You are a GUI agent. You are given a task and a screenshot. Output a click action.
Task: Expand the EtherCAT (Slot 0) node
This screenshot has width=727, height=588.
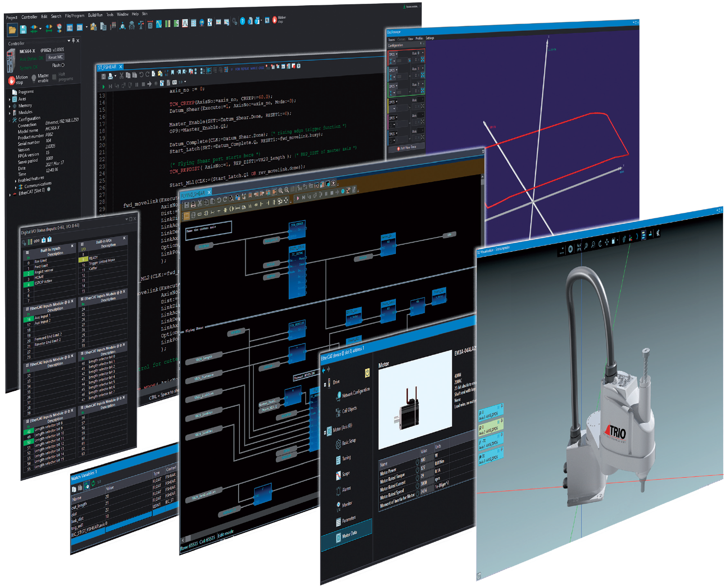pos(10,194)
